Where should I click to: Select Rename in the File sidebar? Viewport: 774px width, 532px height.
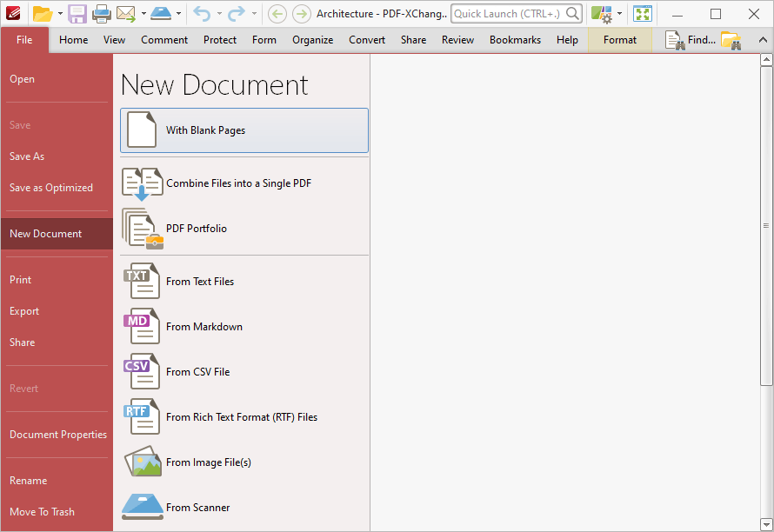(57, 481)
